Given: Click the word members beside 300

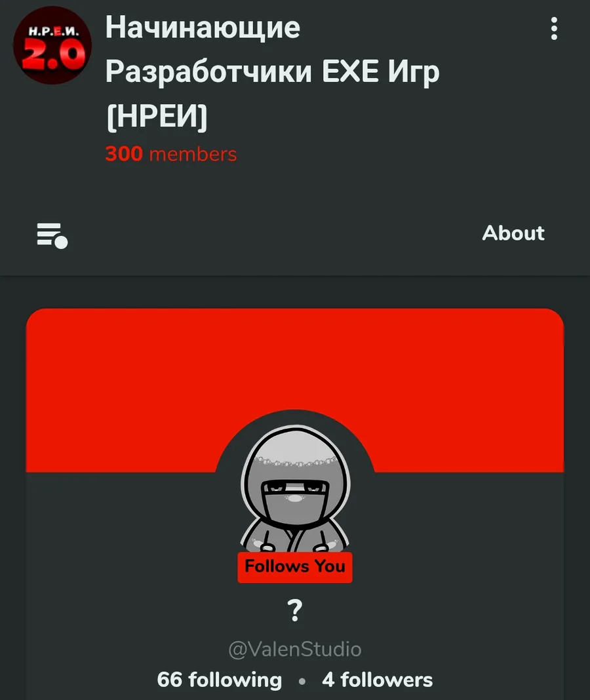Looking at the screenshot, I should (x=193, y=155).
